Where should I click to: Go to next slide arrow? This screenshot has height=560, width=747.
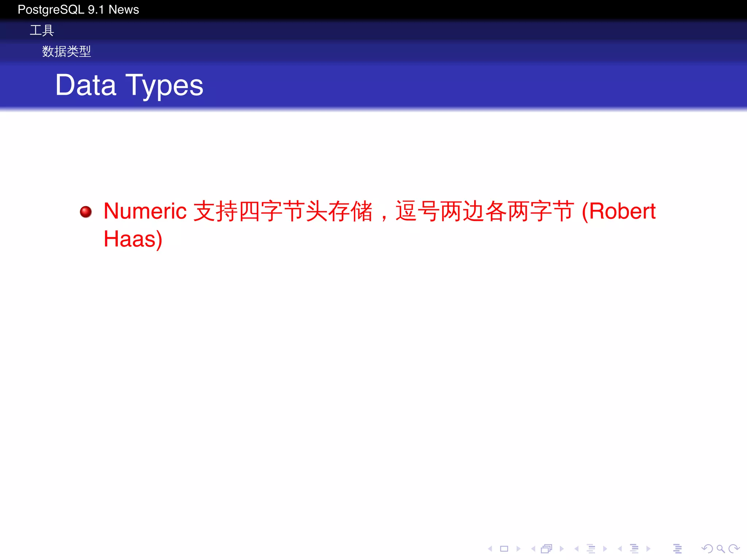[x=518, y=549]
